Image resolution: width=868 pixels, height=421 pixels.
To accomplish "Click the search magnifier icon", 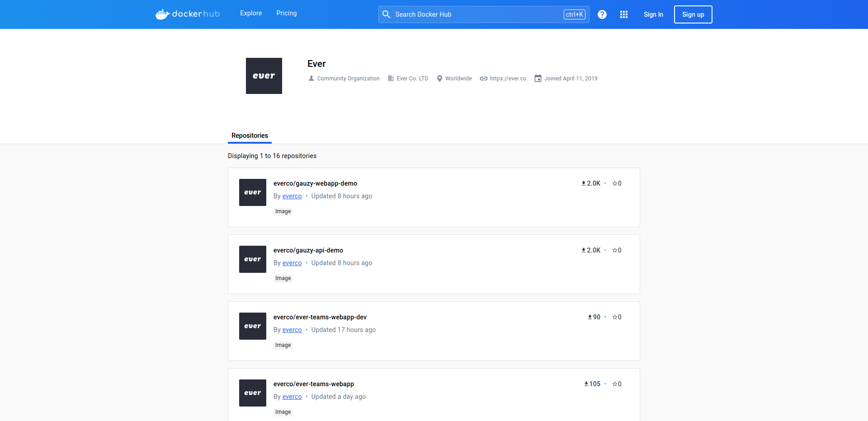I will tap(387, 14).
